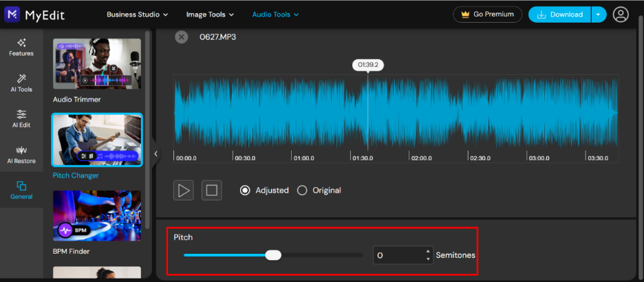
Task: Click the Pitch slider handle
Action: pyautogui.click(x=273, y=255)
